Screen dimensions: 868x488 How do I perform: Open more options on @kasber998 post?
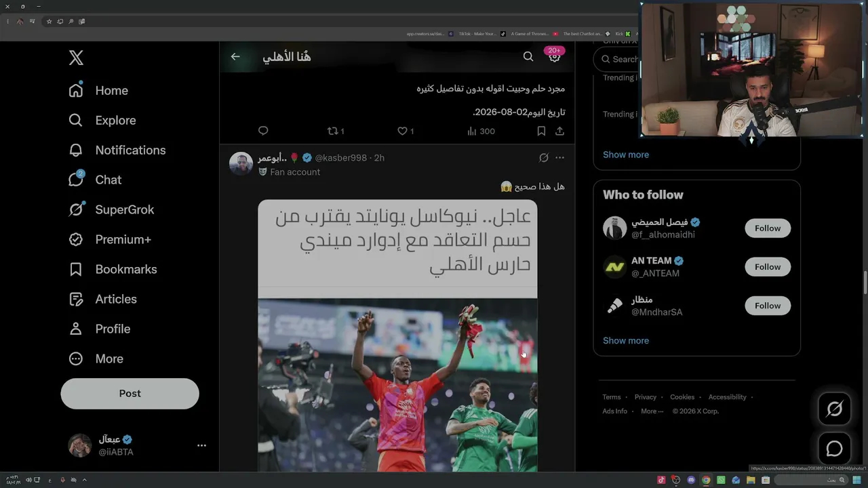559,158
